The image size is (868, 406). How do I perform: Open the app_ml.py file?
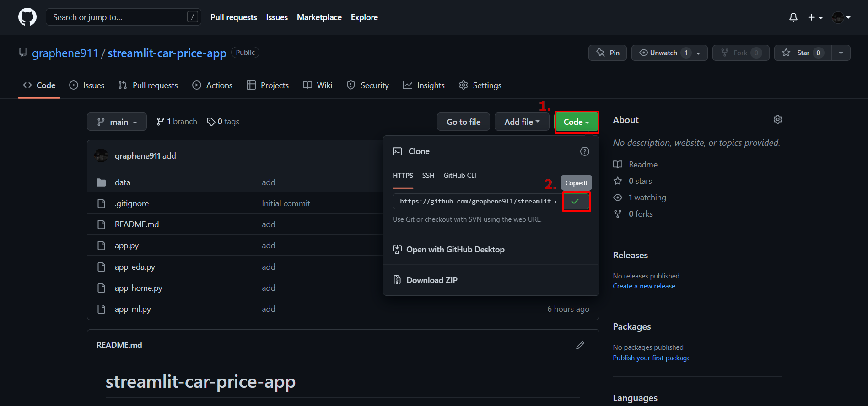pos(133,309)
